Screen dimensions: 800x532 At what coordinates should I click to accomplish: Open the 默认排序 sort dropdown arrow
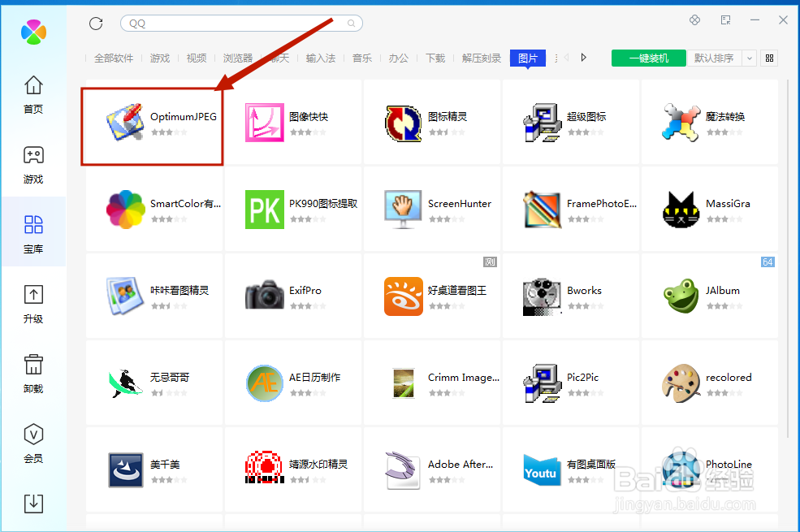(x=749, y=58)
